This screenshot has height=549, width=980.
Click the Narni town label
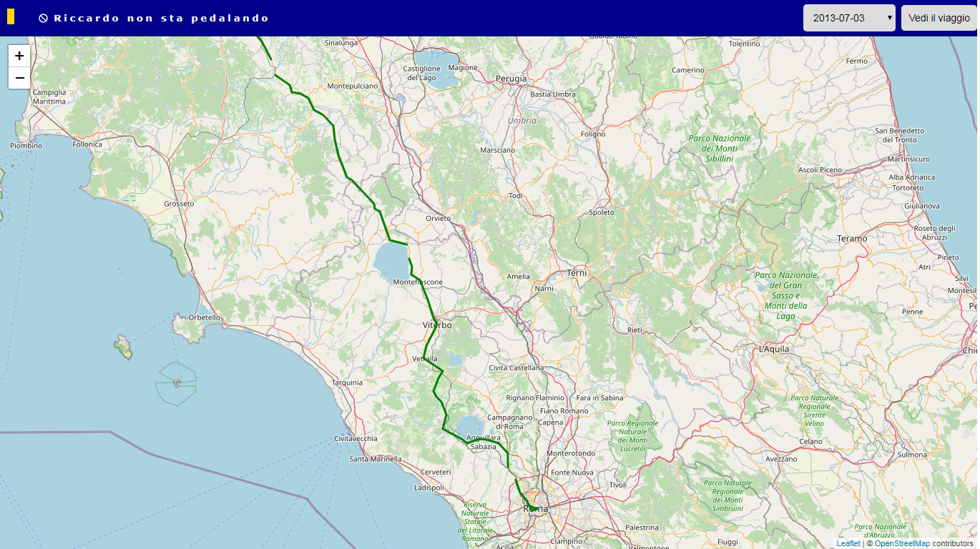pos(544,289)
